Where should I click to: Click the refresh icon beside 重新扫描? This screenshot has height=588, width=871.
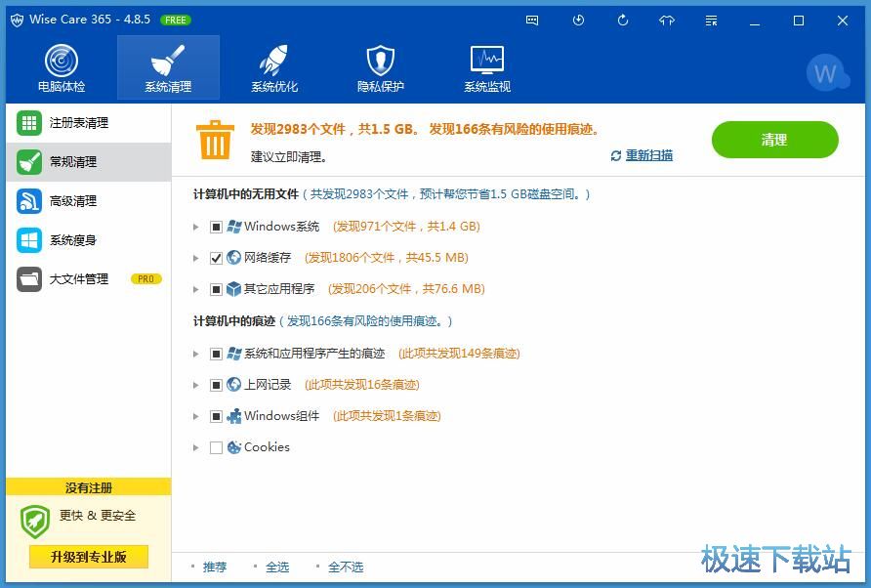pos(615,156)
